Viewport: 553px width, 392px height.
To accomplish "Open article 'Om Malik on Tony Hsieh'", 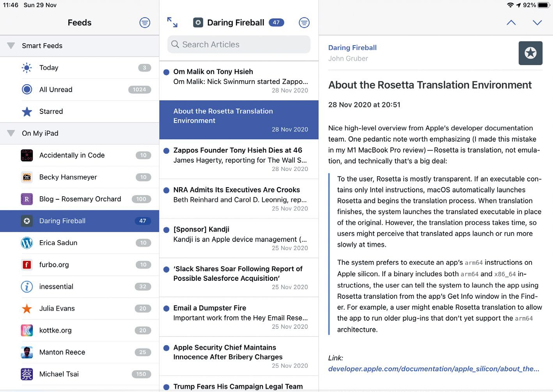I will [239, 81].
